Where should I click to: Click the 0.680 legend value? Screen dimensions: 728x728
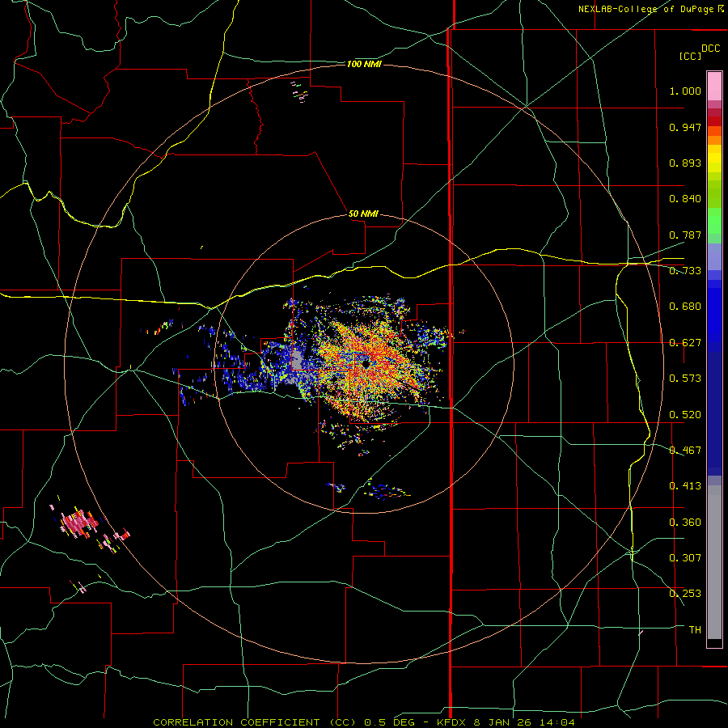point(685,307)
